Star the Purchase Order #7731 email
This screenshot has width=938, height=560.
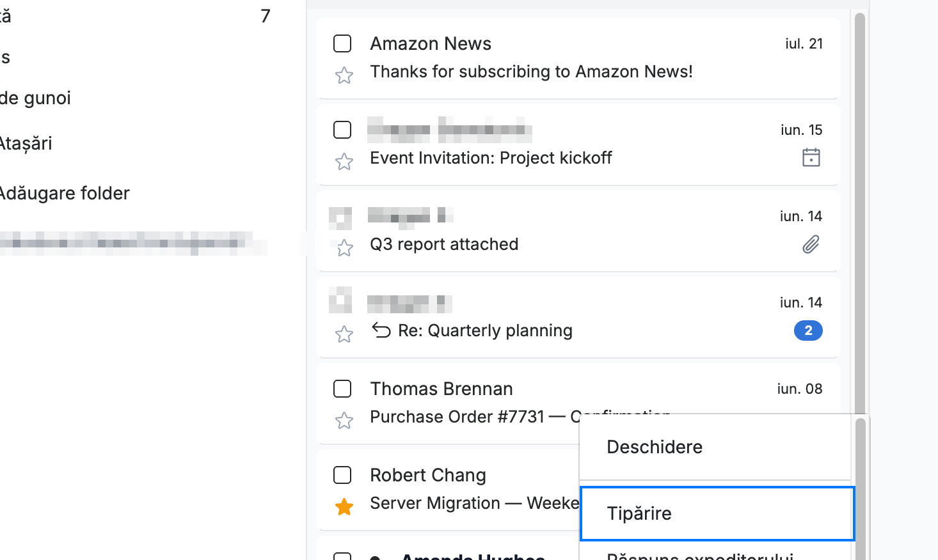click(x=344, y=420)
